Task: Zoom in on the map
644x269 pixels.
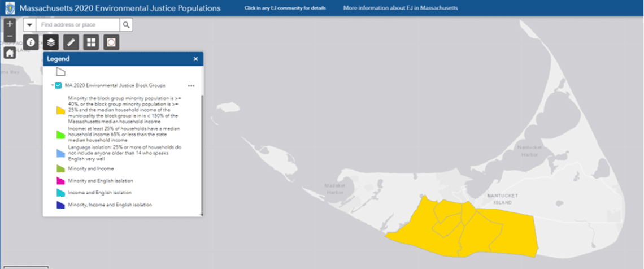Action: pos(10,24)
